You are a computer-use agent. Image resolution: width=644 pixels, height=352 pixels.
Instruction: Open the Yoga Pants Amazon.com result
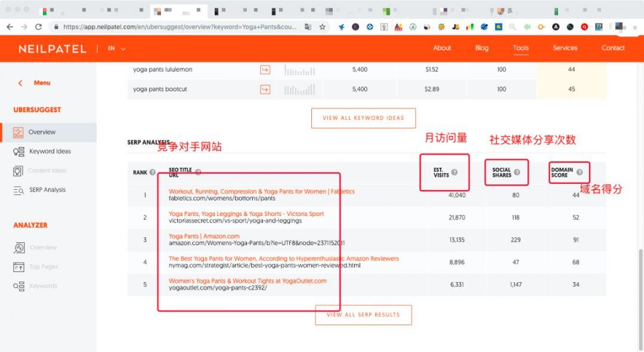(x=204, y=236)
